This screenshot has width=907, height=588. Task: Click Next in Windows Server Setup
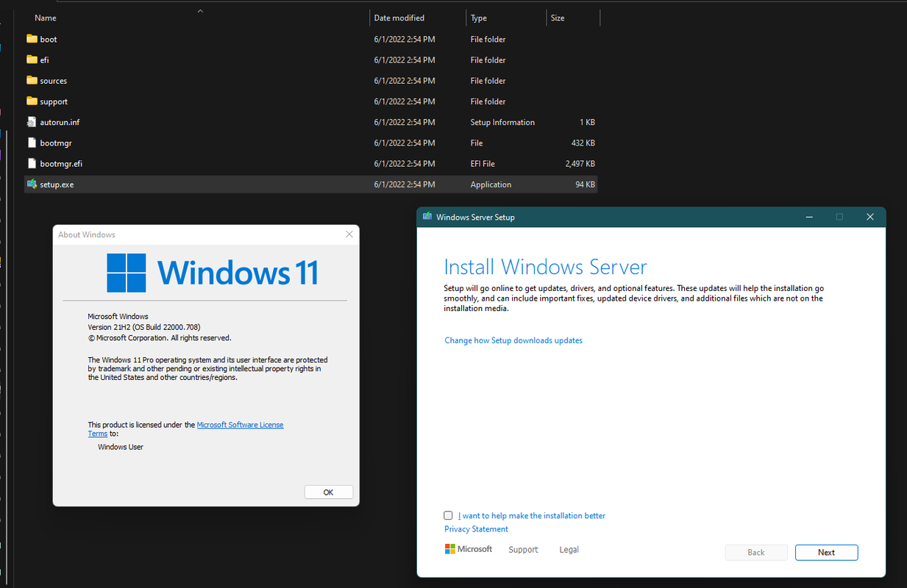(826, 552)
